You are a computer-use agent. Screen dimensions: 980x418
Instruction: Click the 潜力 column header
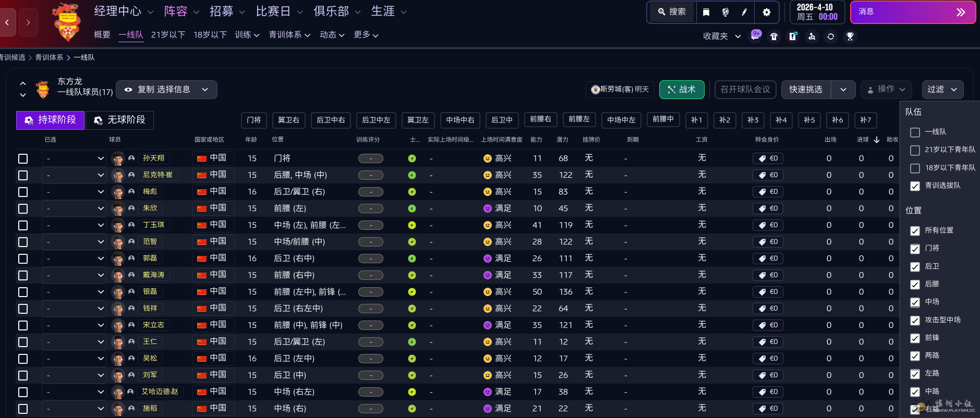pyautogui.click(x=562, y=140)
